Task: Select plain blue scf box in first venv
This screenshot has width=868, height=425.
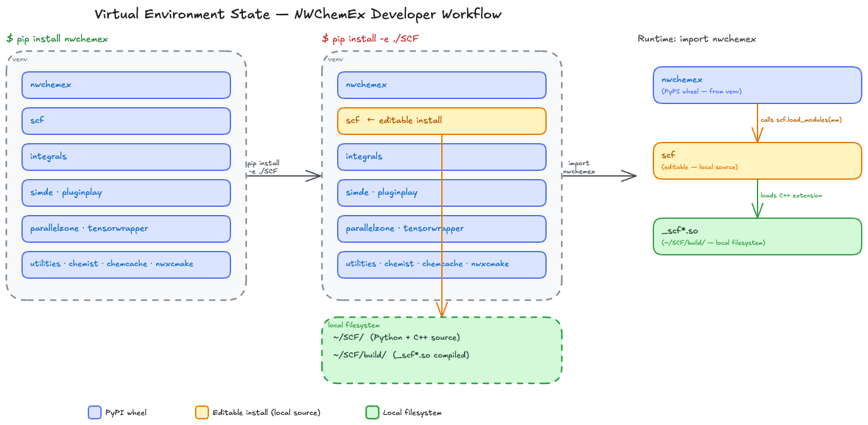Action: tap(126, 121)
